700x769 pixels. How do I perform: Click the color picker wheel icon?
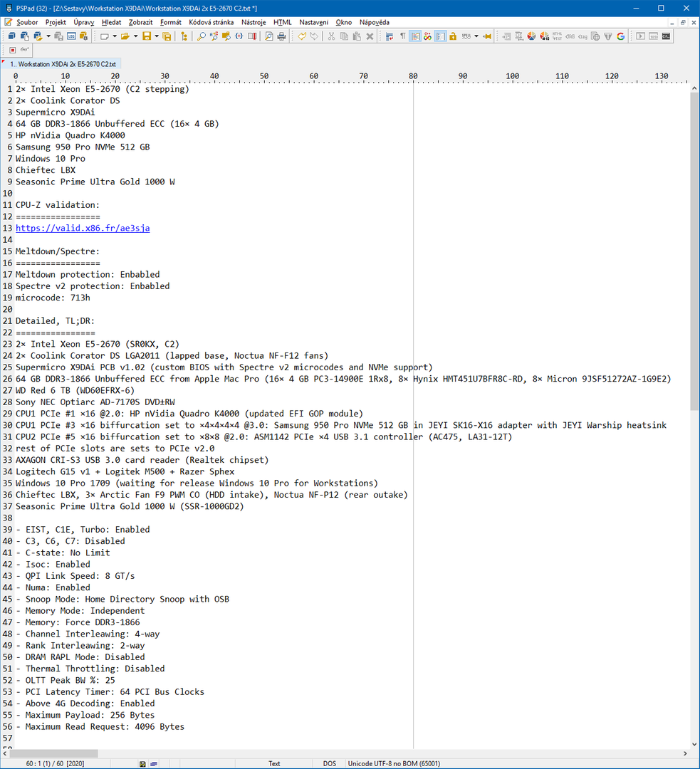tap(531, 36)
